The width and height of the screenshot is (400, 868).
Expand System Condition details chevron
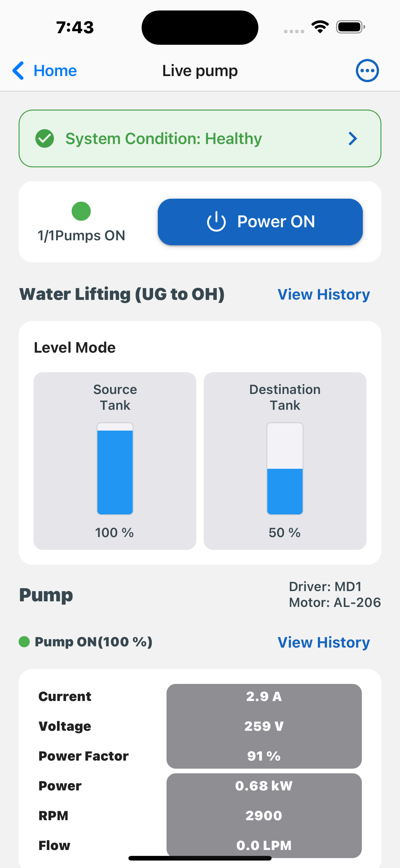click(353, 138)
